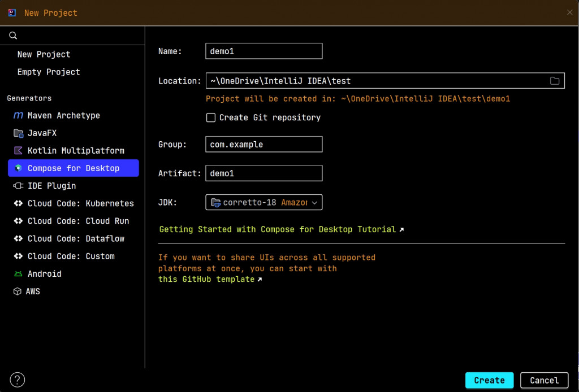Click the Cloud Code Cloud Run icon

click(x=18, y=221)
